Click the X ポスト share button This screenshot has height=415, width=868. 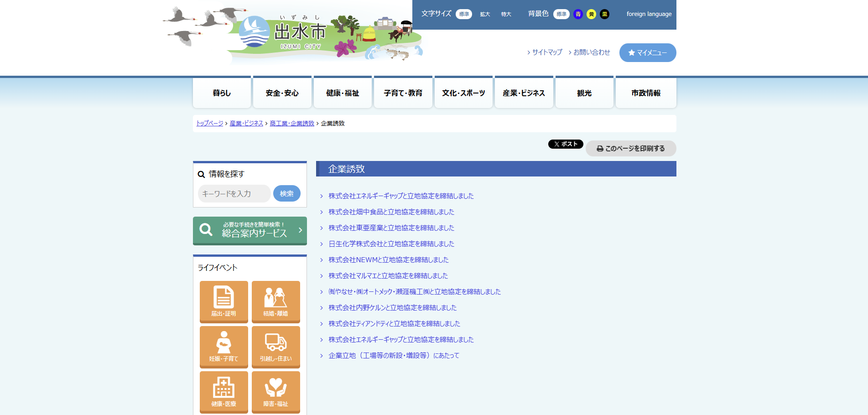tap(566, 144)
